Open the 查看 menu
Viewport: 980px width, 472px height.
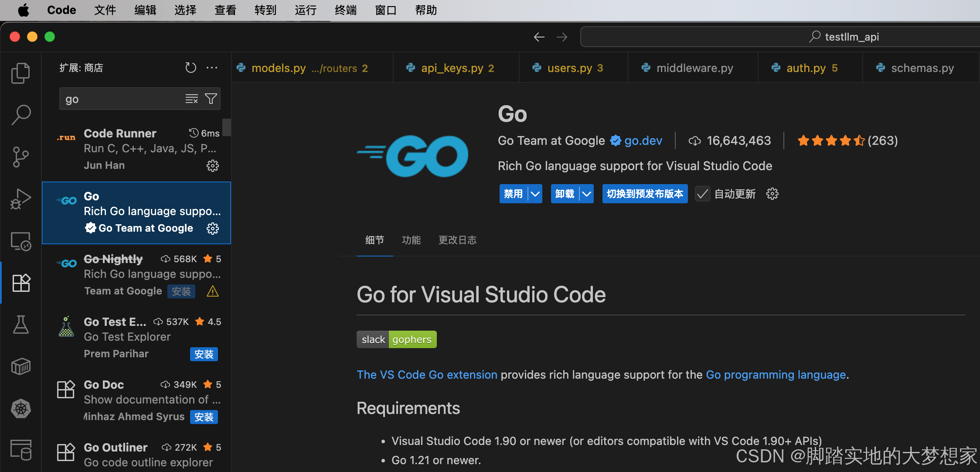pos(225,10)
